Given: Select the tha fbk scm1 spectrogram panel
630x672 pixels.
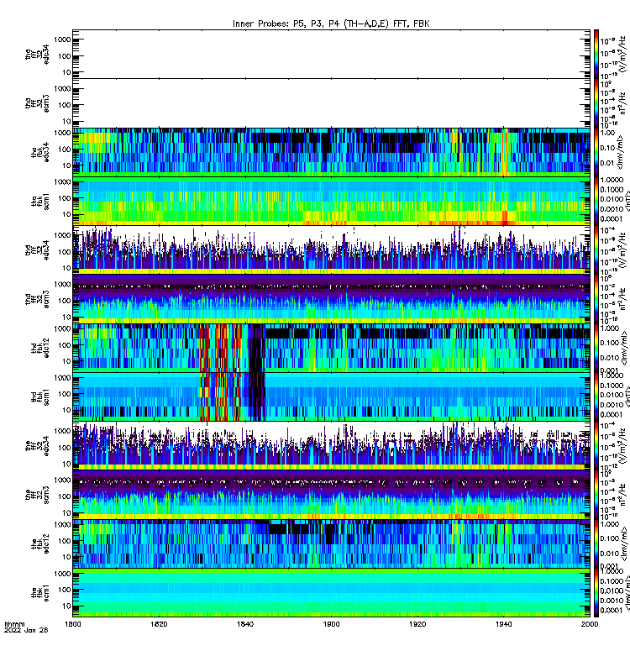Looking at the screenshot, I should (x=331, y=201).
